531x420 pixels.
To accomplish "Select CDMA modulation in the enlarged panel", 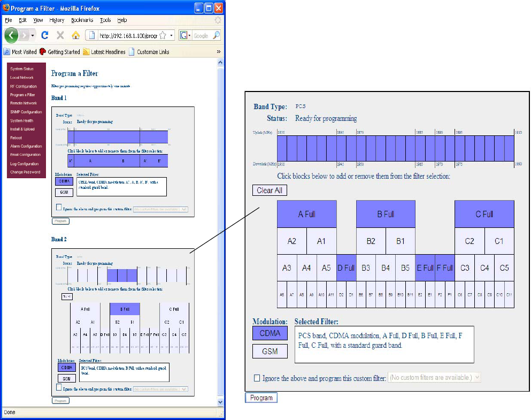I will pos(270,333).
